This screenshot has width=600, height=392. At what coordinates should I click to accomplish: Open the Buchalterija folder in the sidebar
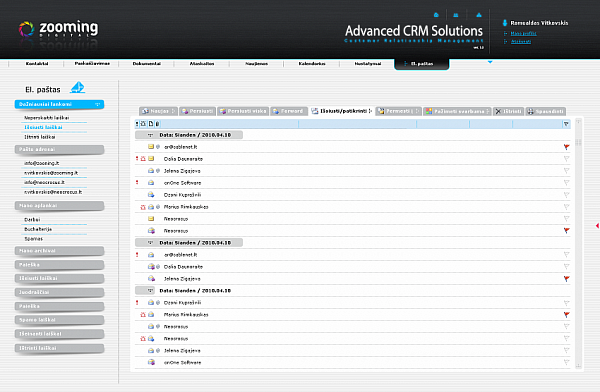(x=38, y=229)
